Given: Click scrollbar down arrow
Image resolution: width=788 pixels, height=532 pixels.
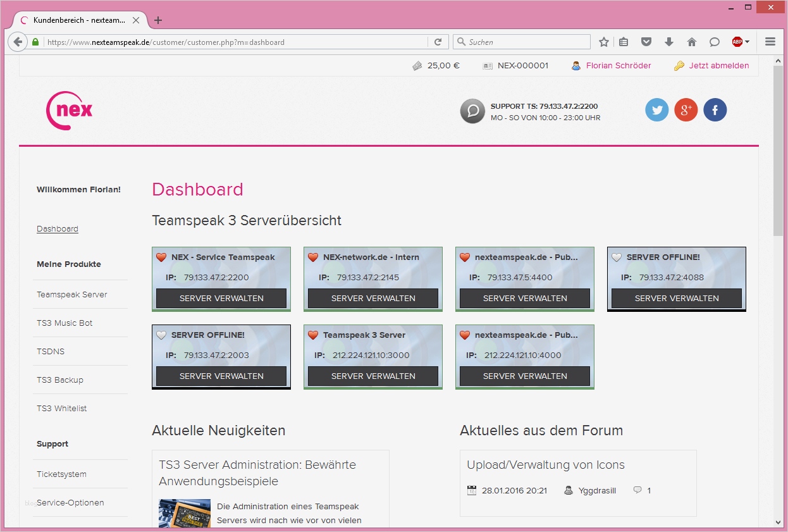Looking at the screenshot, I should [x=779, y=522].
